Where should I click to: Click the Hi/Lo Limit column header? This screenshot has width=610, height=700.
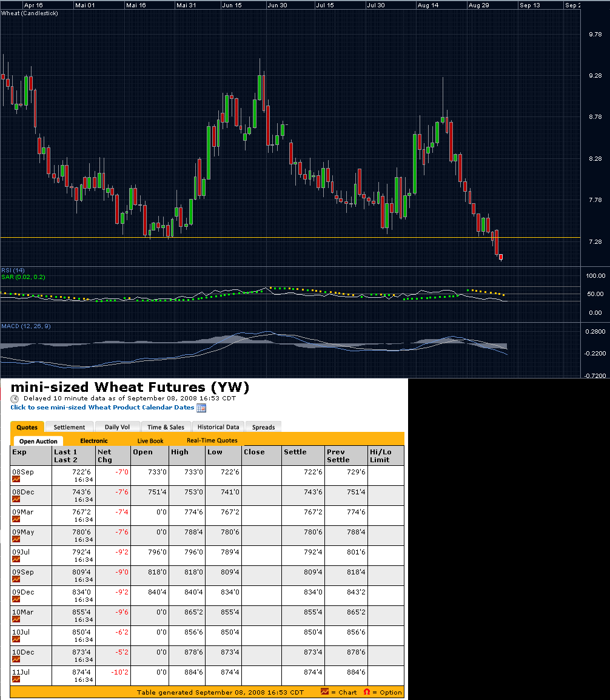coord(386,456)
